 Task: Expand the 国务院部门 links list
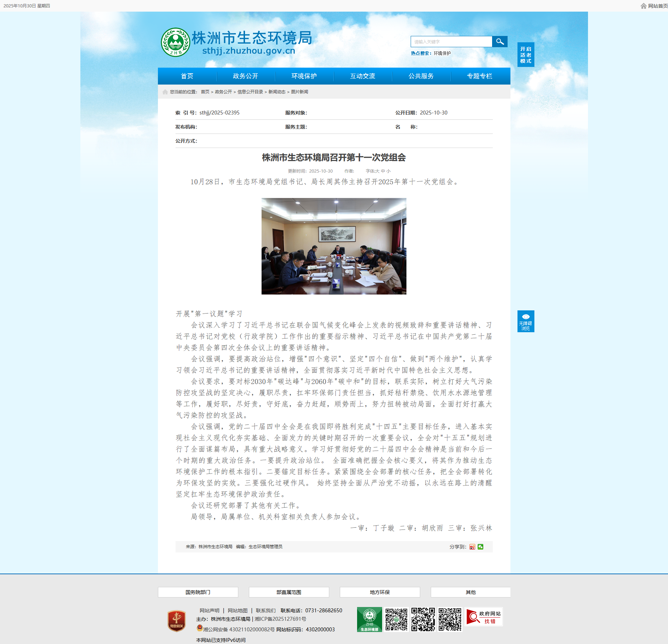(198, 592)
